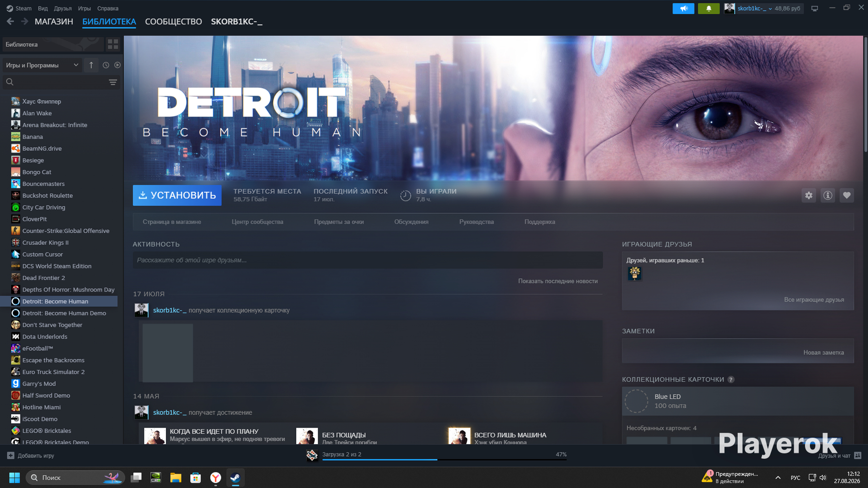
Task: Open game settings gear for Detroit
Action: [x=809, y=195]
